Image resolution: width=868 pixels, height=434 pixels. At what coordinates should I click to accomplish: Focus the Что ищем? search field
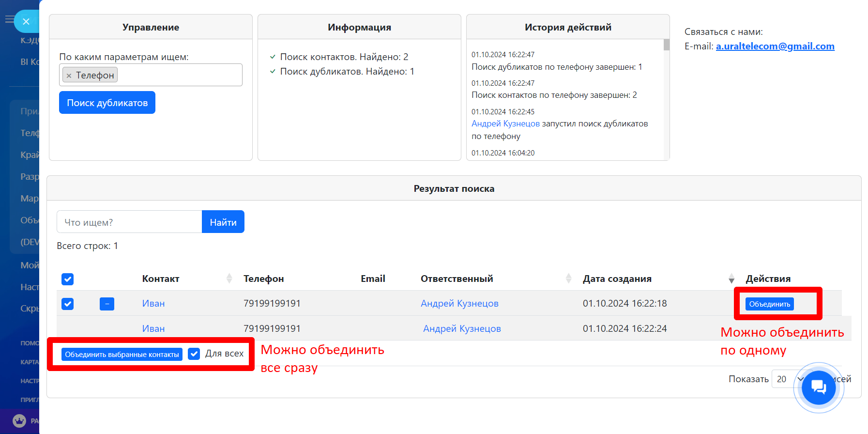tap(129, 222)
